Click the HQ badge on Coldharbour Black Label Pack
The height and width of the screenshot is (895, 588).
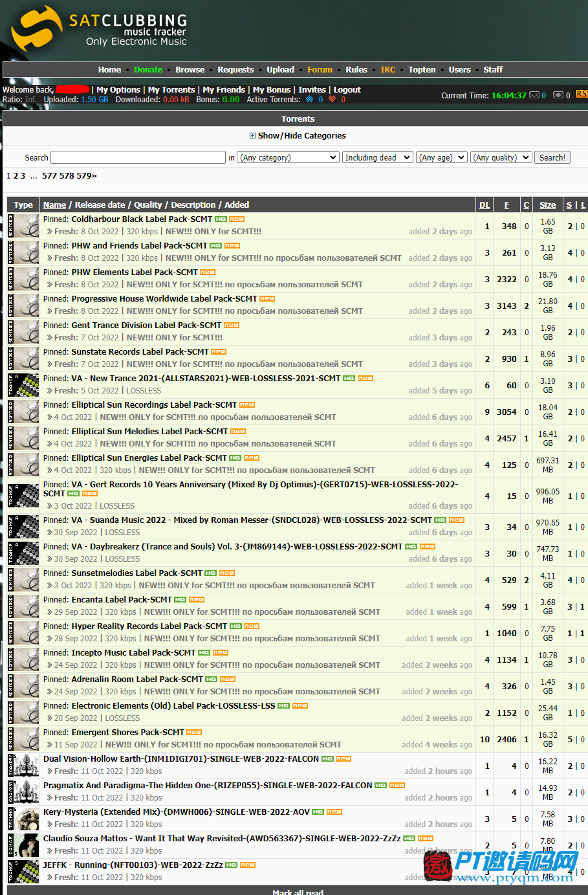tap(221, 219)
